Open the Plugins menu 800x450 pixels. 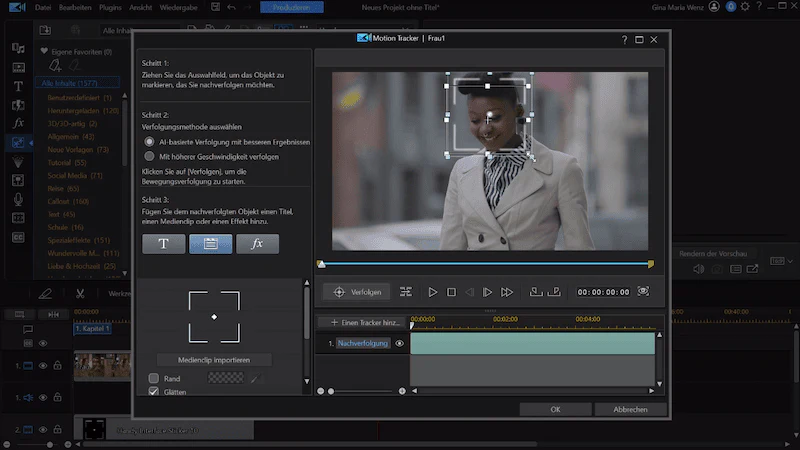click(110, 8)
